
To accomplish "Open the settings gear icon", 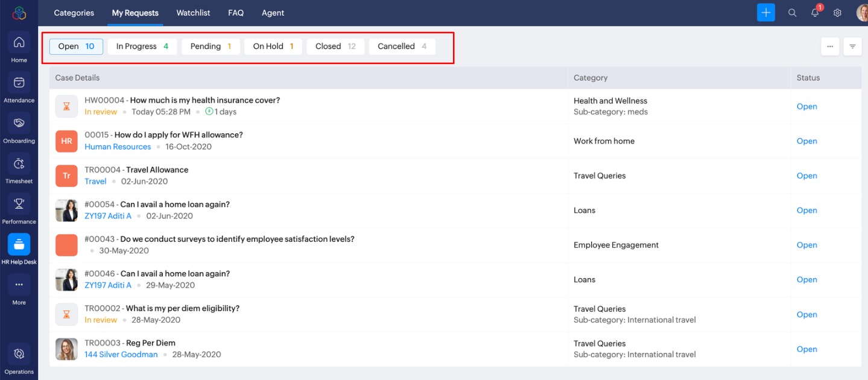I will pos(837,13).
